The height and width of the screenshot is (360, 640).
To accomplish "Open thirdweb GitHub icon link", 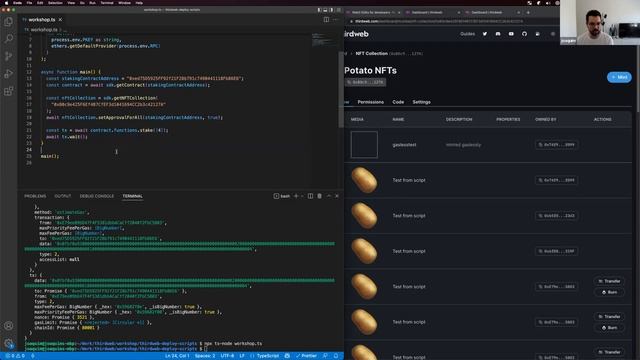I will coord(524,34).
